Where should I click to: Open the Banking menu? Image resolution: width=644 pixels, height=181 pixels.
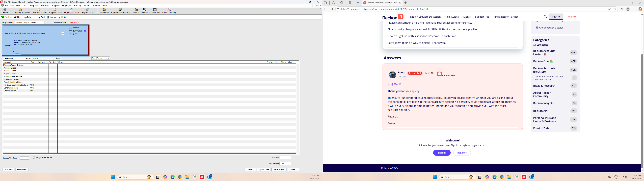(78, 6)
